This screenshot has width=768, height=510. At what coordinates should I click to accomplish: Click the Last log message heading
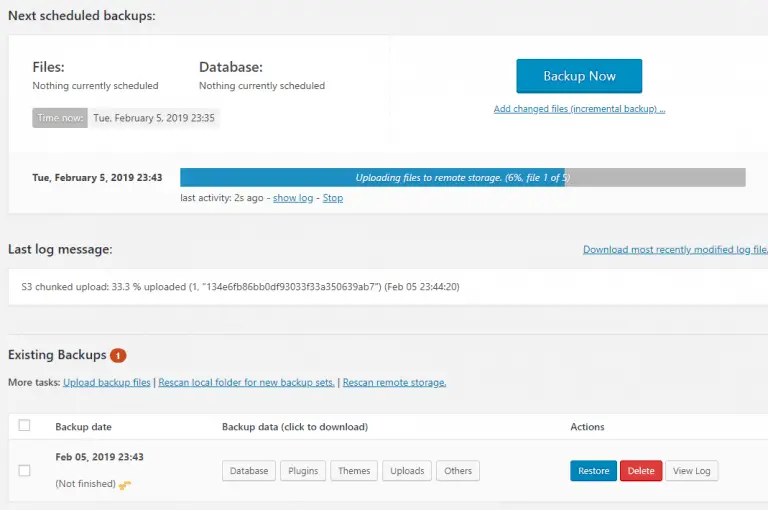tap(60, 249)
